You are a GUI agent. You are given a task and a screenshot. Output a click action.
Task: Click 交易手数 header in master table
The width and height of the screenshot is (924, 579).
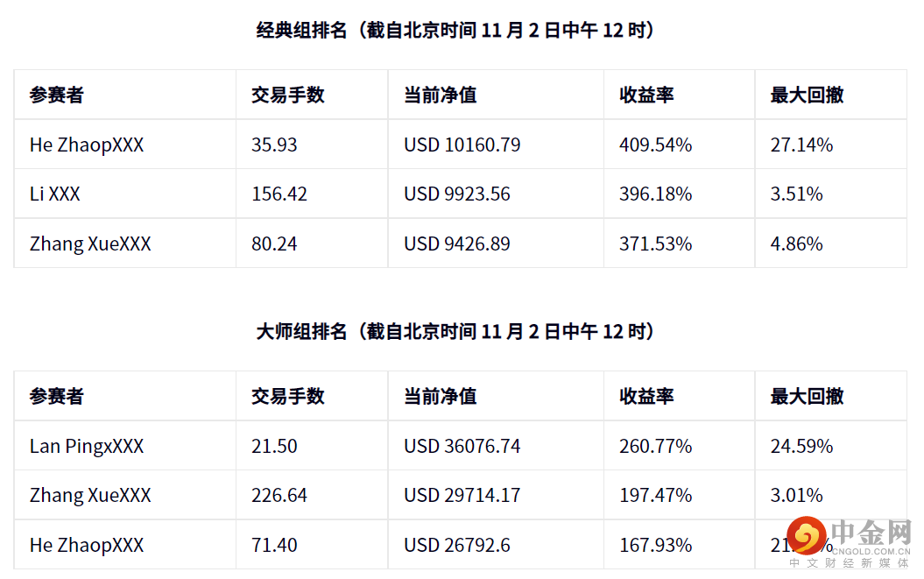288,397
